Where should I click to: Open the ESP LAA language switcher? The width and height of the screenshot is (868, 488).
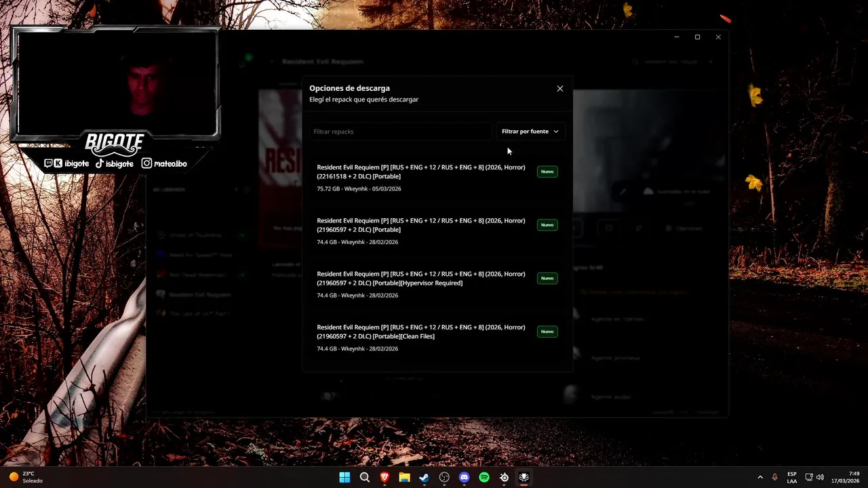pyautogui.click(x=792, y=477)
